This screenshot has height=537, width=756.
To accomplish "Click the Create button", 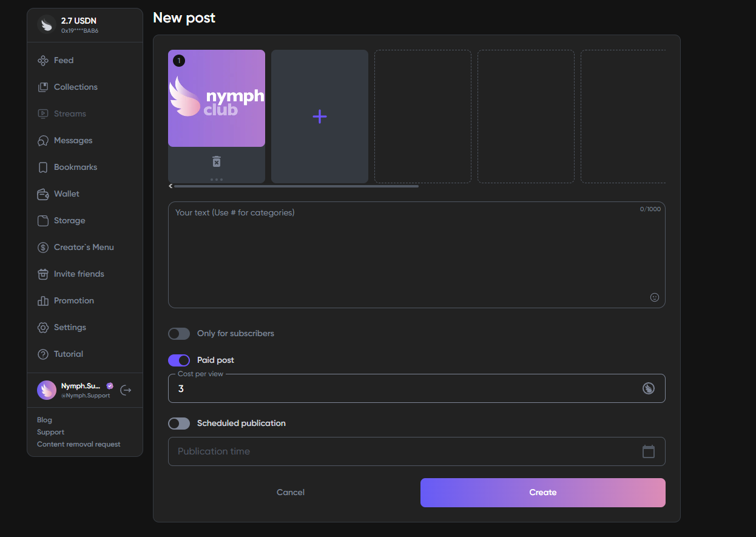I will [x=543, y=493].
